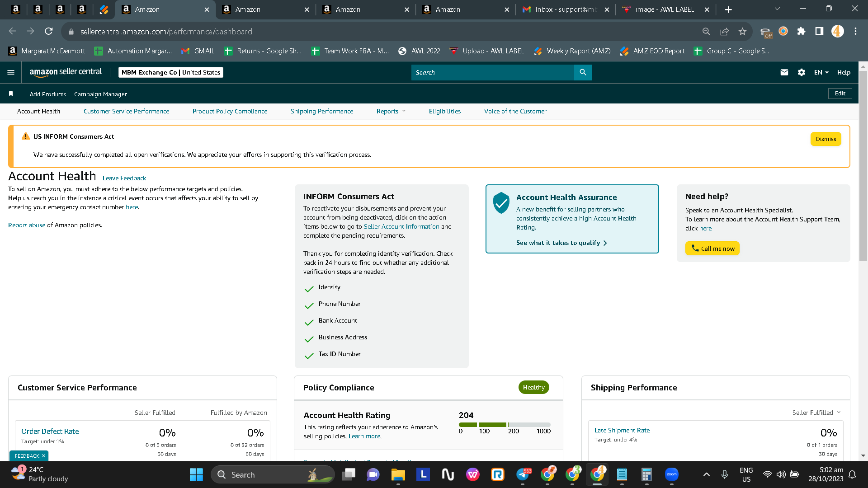
Task: Expand the Reports dropdown menu
Action: pos(391,111)
